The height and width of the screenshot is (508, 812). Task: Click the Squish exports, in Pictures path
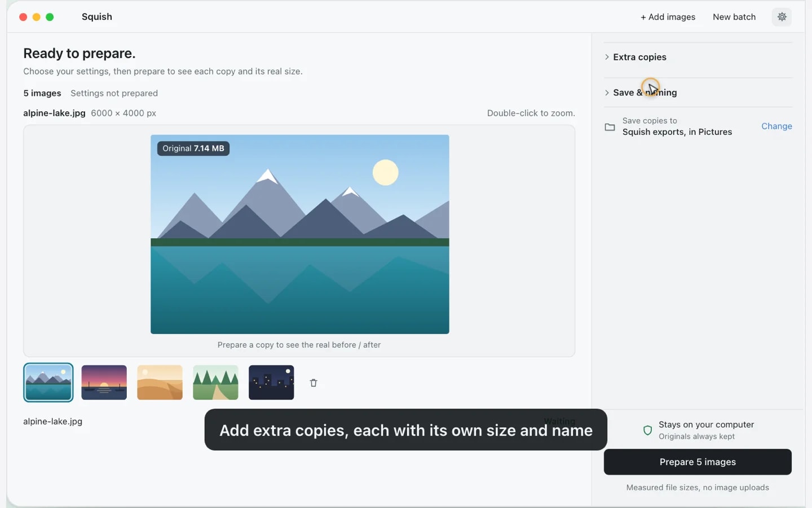(677, 132)
